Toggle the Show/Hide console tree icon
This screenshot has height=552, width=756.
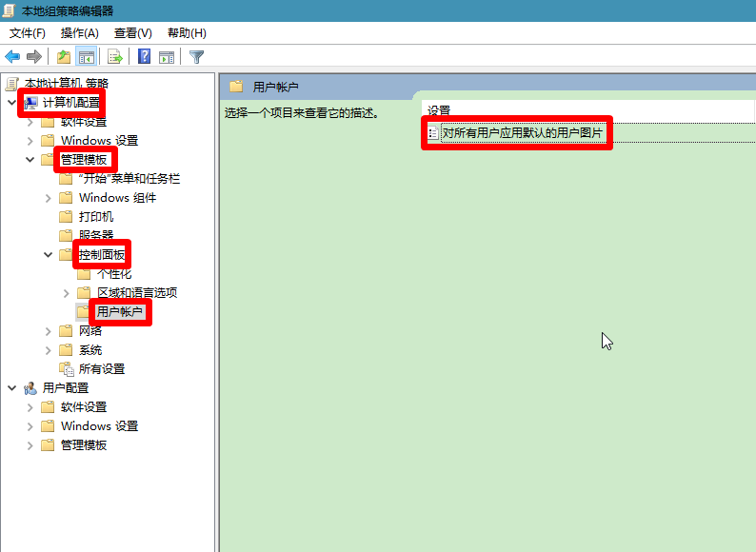click(x=87, y=57)
